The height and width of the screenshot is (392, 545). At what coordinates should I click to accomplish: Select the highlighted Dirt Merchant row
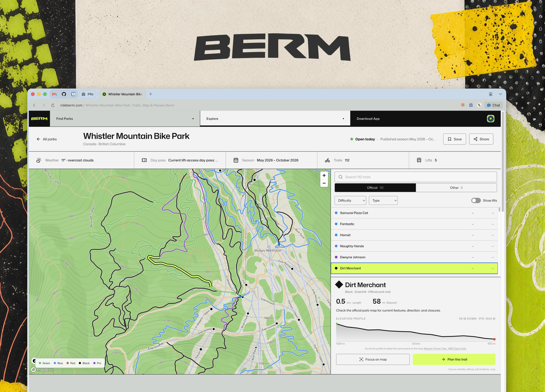click(x=414, y=268)
